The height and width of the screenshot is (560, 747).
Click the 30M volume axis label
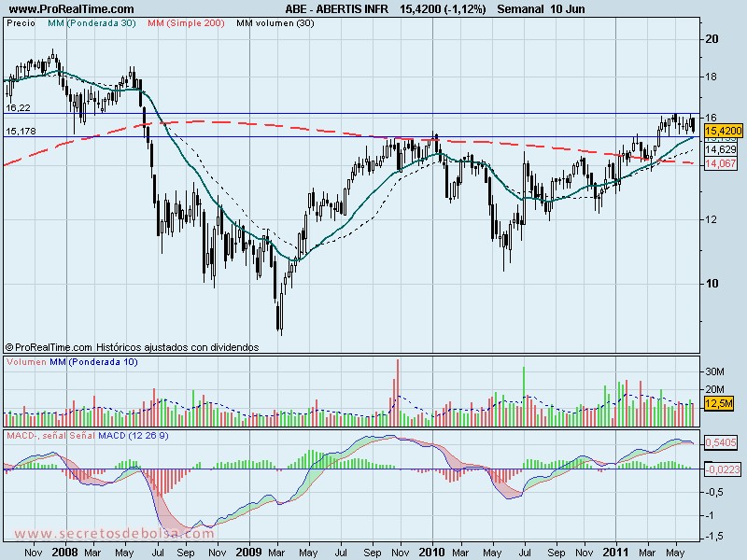point(714,371)
